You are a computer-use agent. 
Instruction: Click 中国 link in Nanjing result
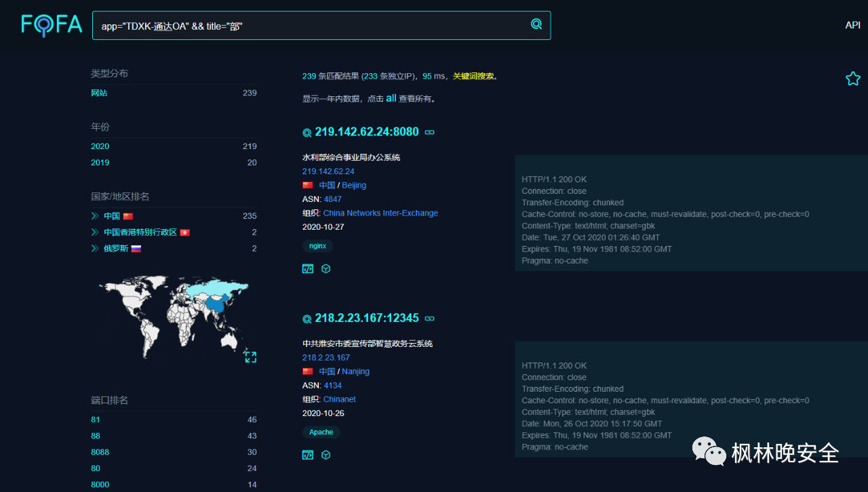pyautogui.click(x=327, y=371)
